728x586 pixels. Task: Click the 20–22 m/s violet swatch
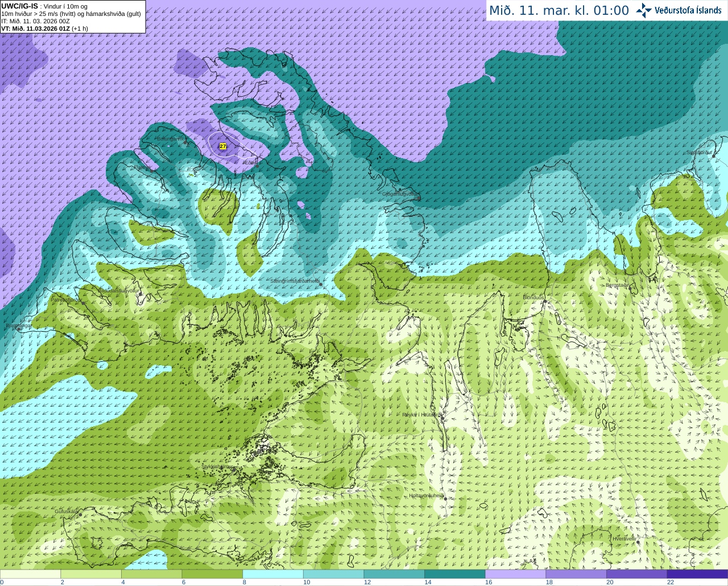click(x=637, y=574)
